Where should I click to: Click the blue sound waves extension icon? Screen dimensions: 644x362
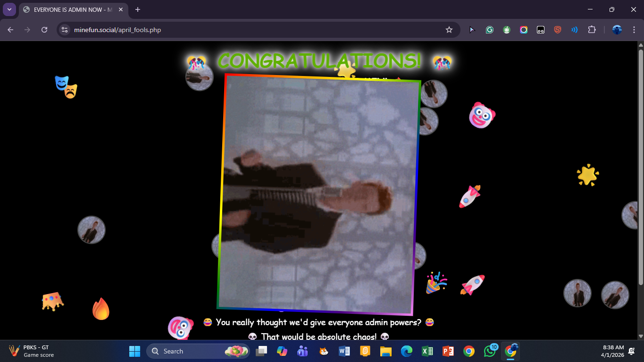574,30
